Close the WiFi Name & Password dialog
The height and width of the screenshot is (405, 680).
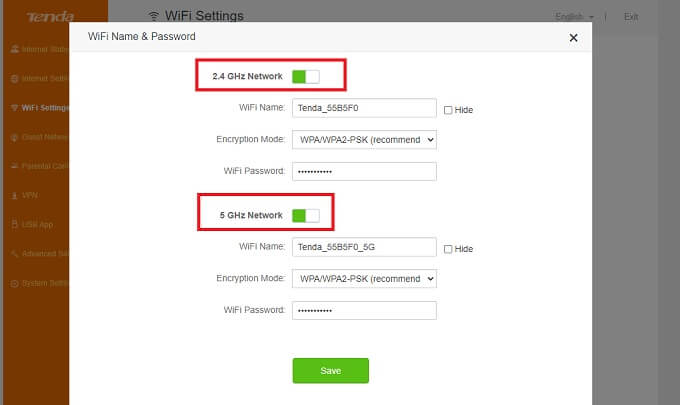point(573,37)
